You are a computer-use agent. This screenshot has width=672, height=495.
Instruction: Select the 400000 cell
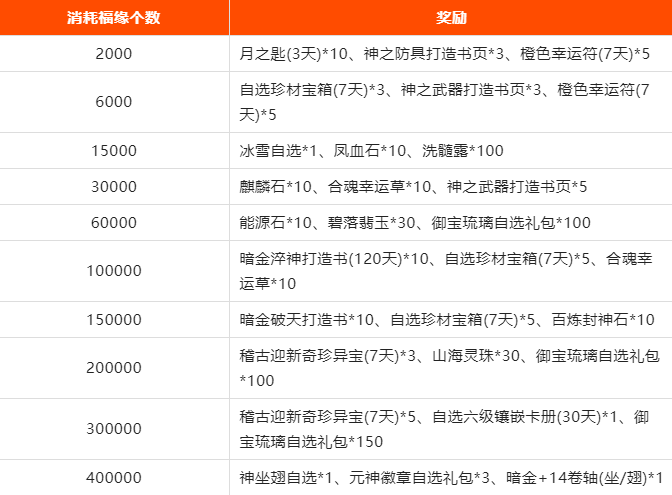click(x=114, y=477)
